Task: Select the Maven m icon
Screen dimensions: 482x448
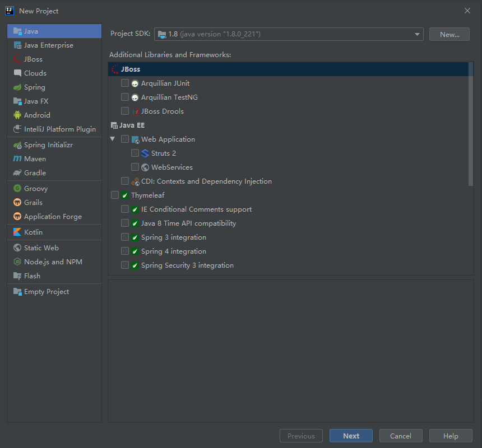Action: click(17, 158)
